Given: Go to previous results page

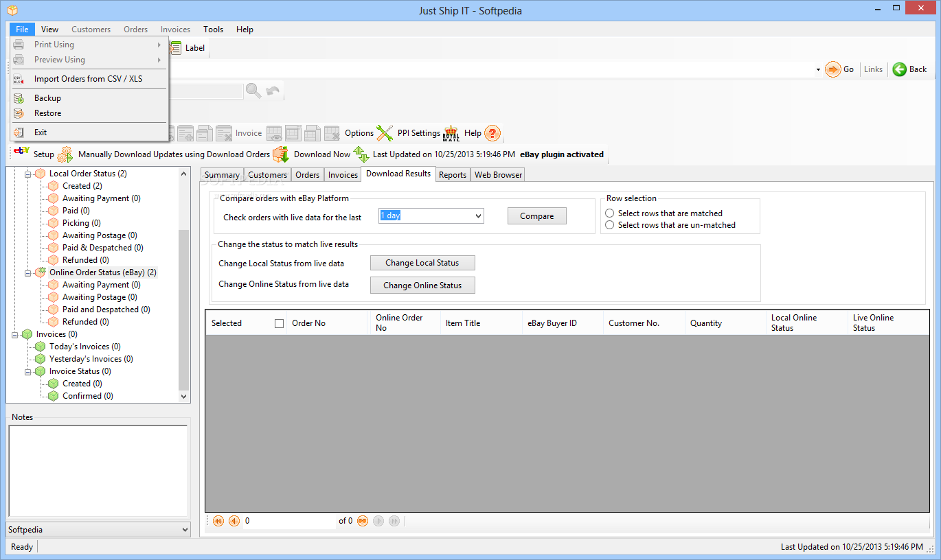Looking at the screenshot, I should [234, 521].
